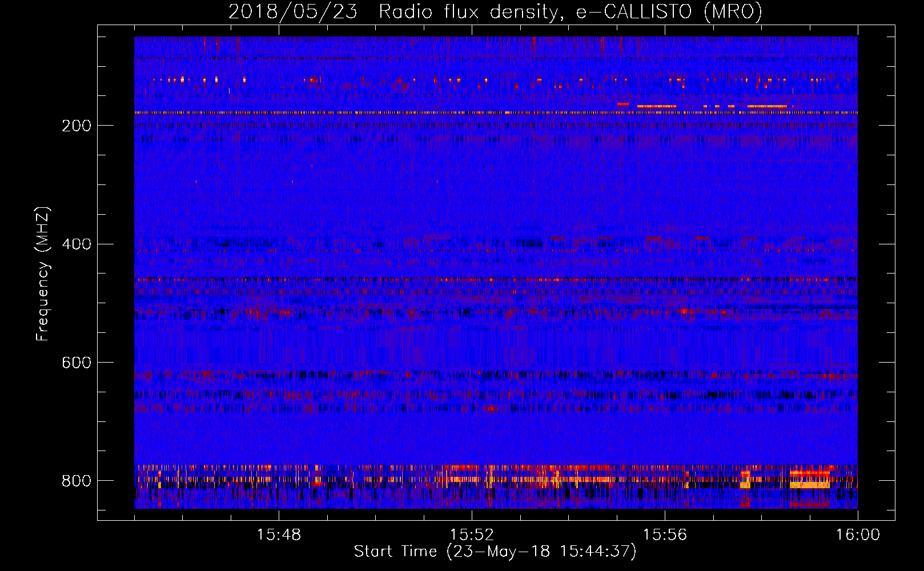Click the '200' frequency tick label
924x571 pixels.
click(x=77, y=126)
